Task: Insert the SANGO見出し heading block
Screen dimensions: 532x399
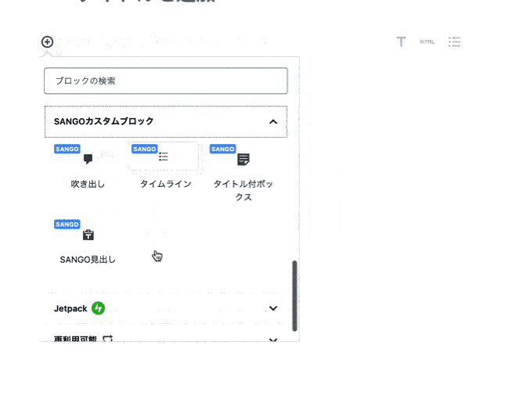Action: coord(88,242)
